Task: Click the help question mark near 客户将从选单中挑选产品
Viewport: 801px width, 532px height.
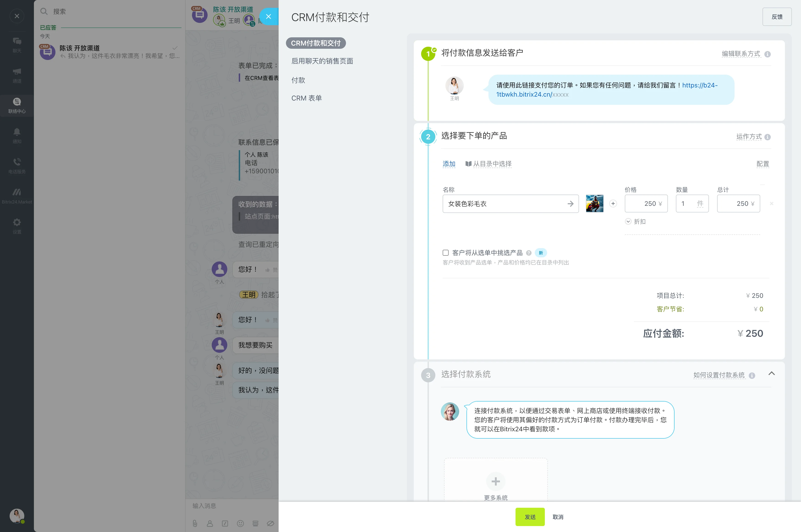Action: pyautogui.click(x=529, y=253)
